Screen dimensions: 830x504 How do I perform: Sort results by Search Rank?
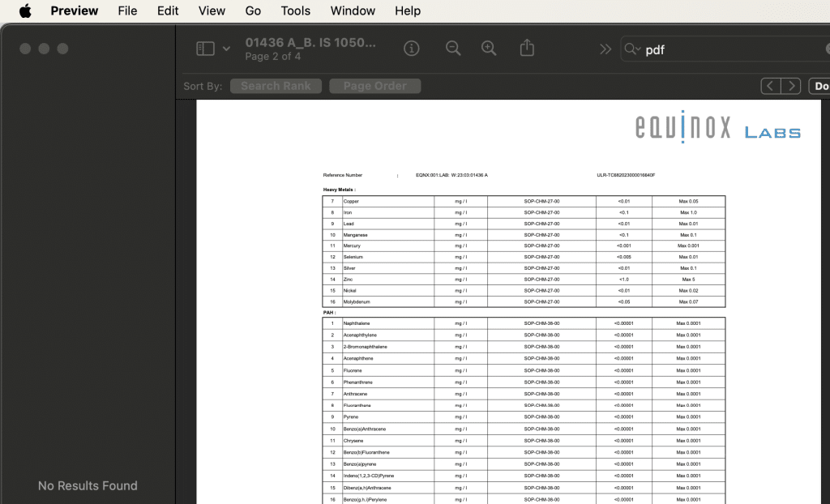[276, 86]
